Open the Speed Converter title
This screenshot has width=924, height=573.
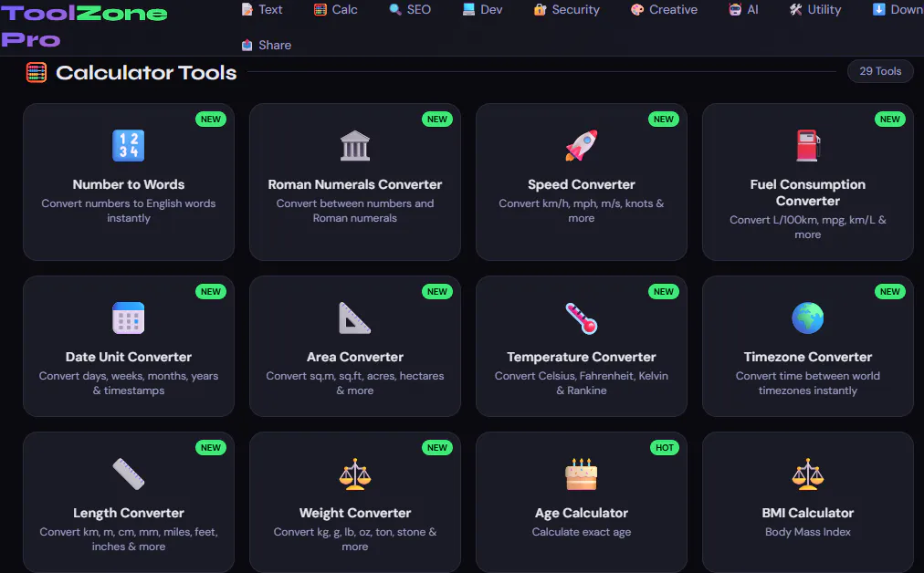pos(581,184)
